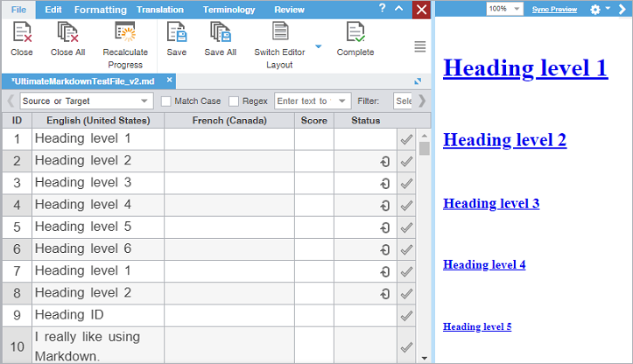This screenshot has height=364, width=633.
Task: Click the French target cell of segment 9
Action: click(x=229, y=314)
